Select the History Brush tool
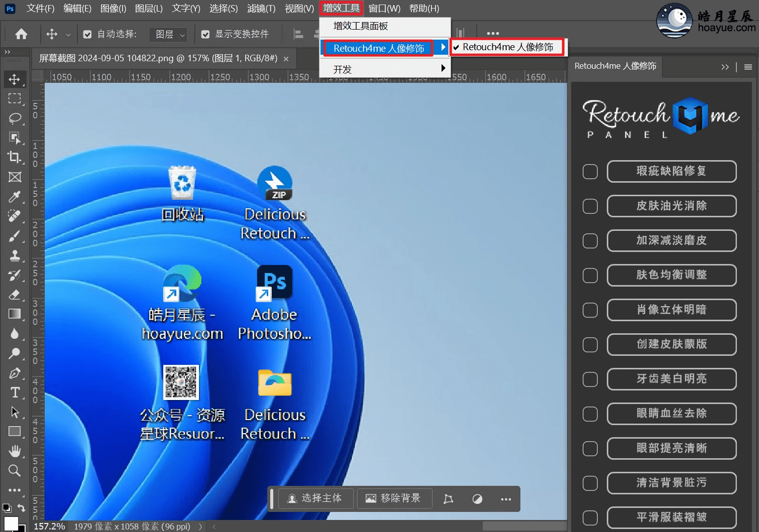This screenshot has height=532, width=759. click(15, 275)
